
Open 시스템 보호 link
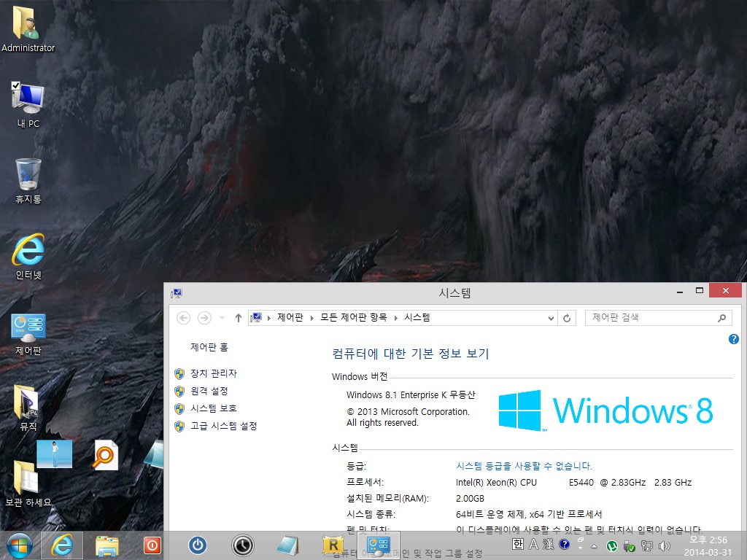click(214, 408)
